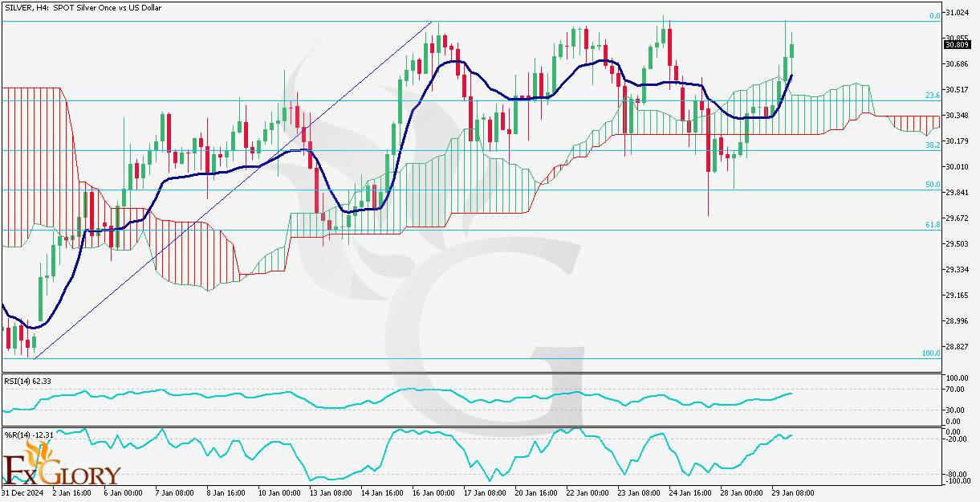Select the 28.996 price axis label
Image resolution: width=980 pixels, height=502 pixels.
(958, 320)
